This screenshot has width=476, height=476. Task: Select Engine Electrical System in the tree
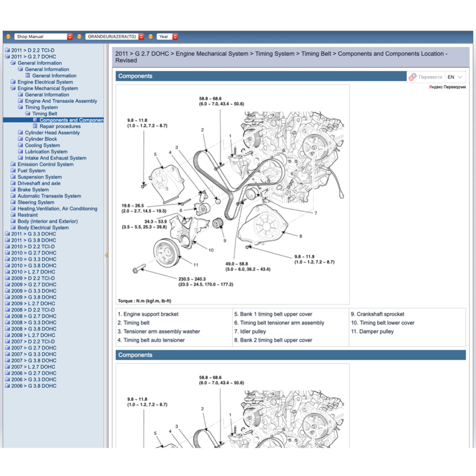pyautogui.click(x=45, y=82)
